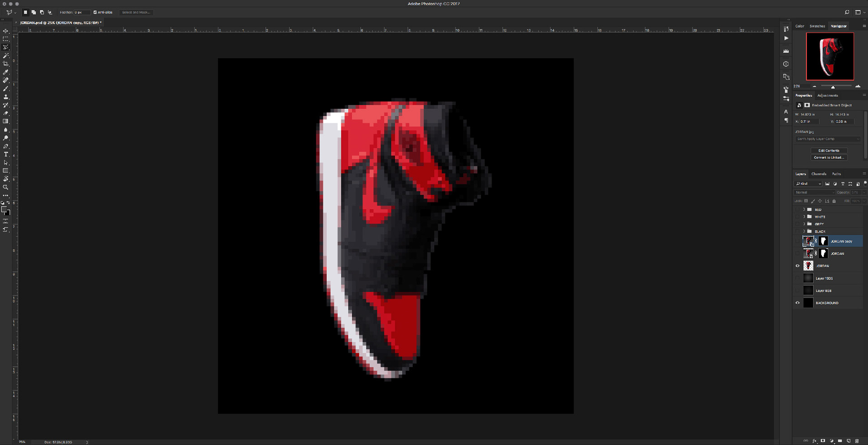Select the Spot Healing Brush tool
This screenshot has height=445, width=868.
pos(5,80)
